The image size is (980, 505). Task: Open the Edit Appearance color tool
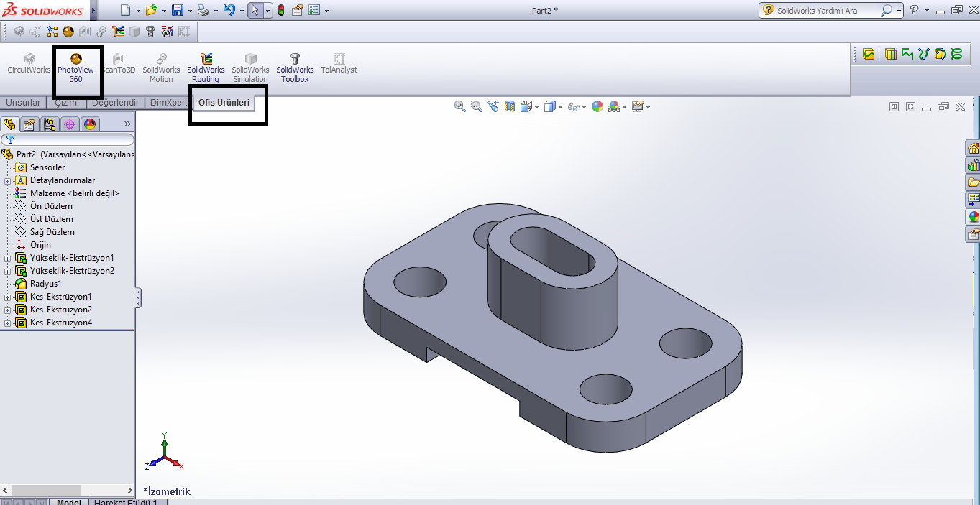[597, 106]
